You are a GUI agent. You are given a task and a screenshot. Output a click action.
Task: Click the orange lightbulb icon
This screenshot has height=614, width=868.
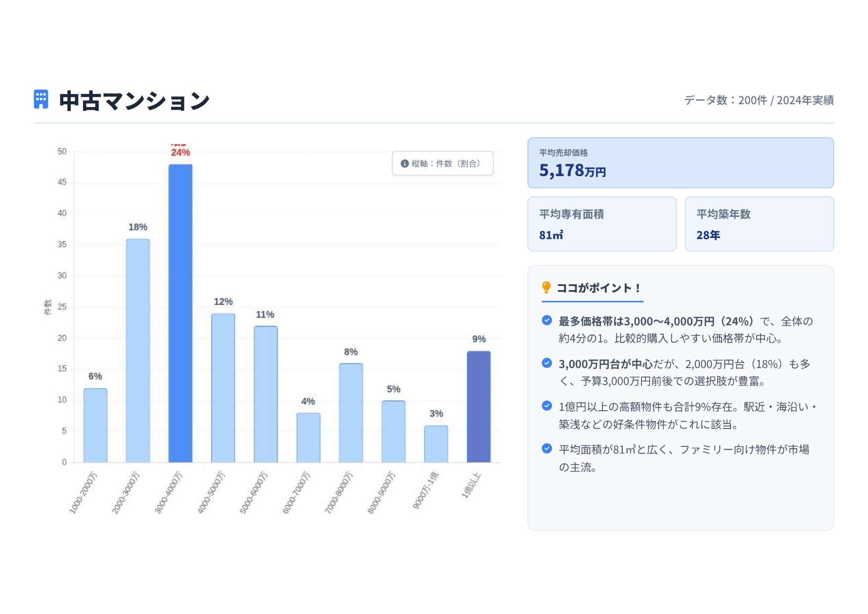pyautogui.click(x=546, y=287)
